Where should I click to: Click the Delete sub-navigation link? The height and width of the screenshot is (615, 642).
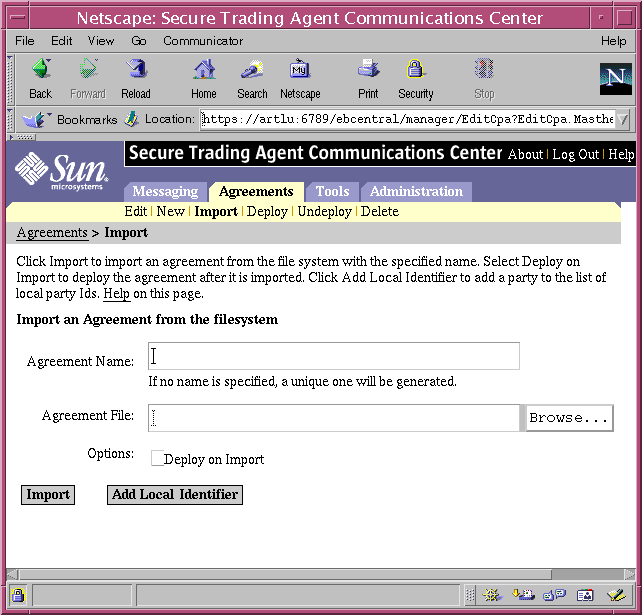380,211
